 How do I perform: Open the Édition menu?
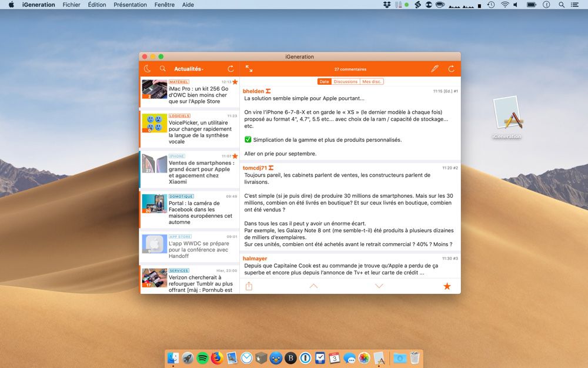pyautogui.click(x=97, y=5)
